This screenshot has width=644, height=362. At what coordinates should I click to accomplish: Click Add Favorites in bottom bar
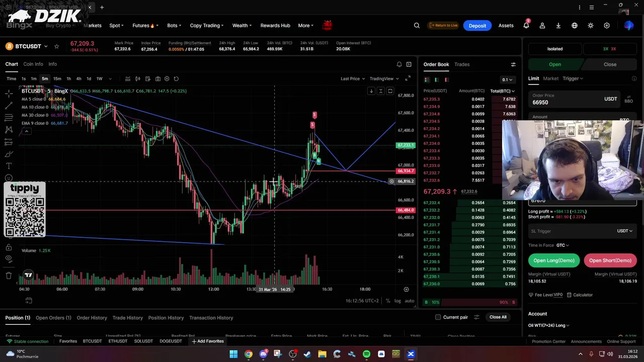pos(207,341)
